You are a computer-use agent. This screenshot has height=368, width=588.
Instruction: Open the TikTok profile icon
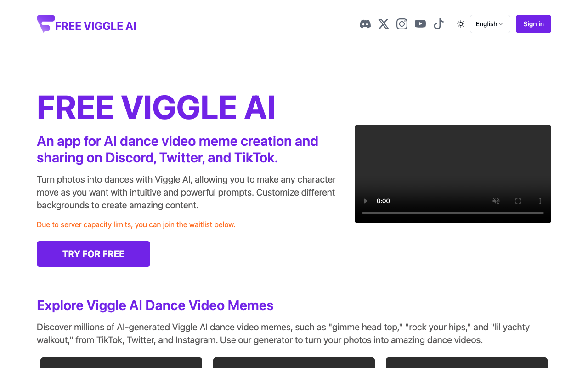438,23
